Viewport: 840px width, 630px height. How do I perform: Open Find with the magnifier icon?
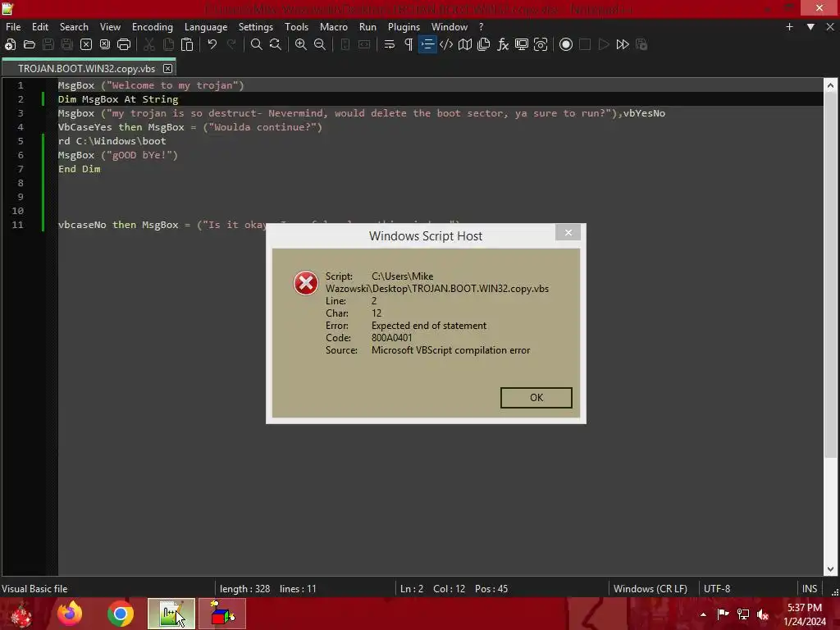(257, 44)
